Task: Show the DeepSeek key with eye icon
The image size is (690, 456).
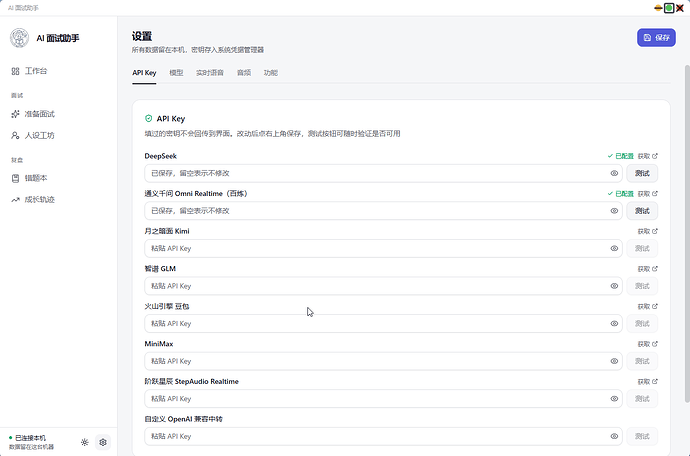Action: (x=614, y=173)
